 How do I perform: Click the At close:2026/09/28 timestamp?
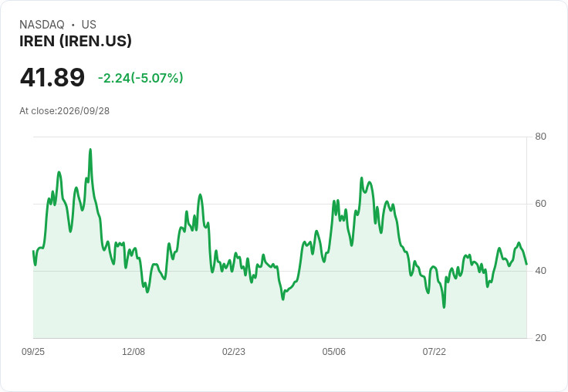pyautogui.click(x=65, y=111)
